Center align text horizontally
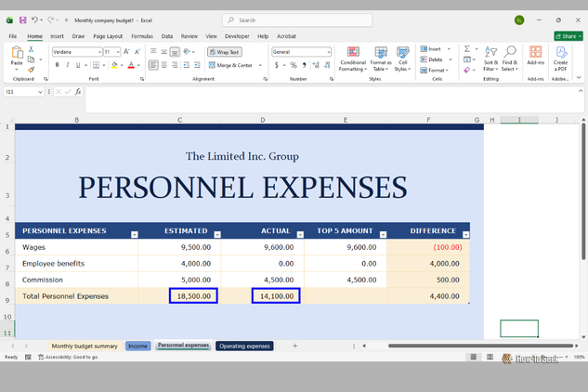 click(x=164, y=65)
